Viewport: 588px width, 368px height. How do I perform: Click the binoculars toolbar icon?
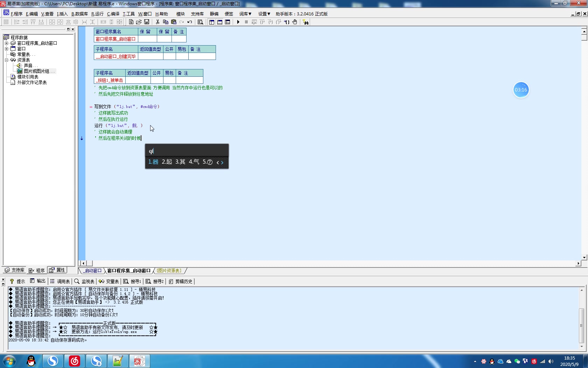click(x=306, y=22)
